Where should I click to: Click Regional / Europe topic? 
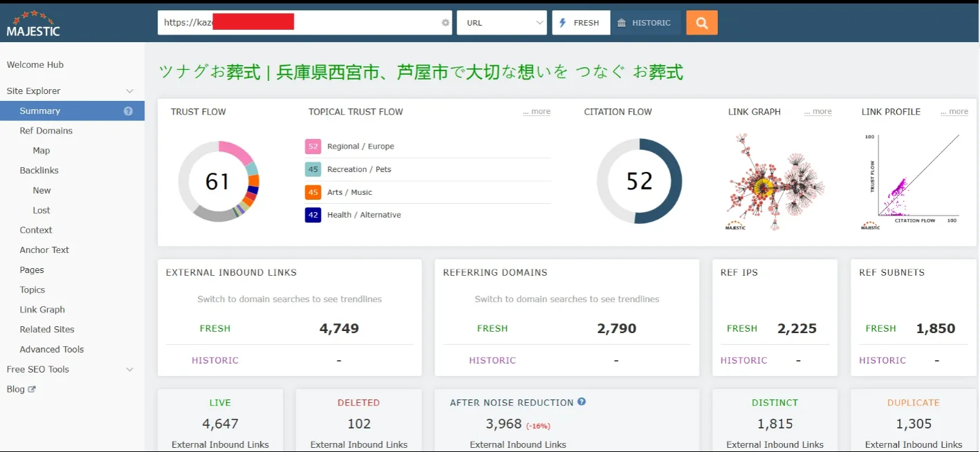click(360, 147)
